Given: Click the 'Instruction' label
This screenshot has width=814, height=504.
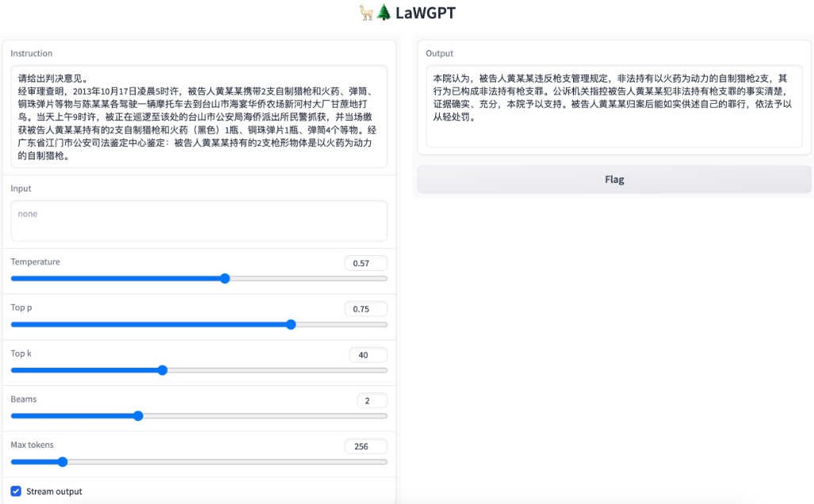Looking at the screenshot, I should click(x=31, y=53).
